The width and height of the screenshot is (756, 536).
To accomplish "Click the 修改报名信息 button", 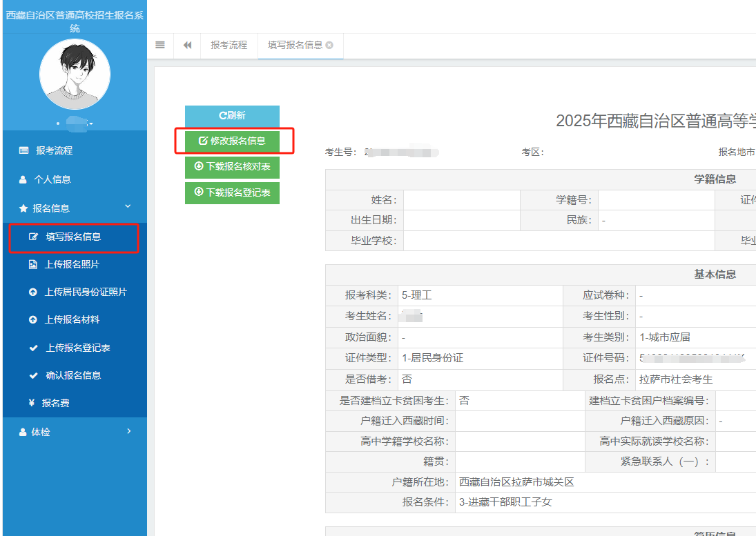I will 232,142.
